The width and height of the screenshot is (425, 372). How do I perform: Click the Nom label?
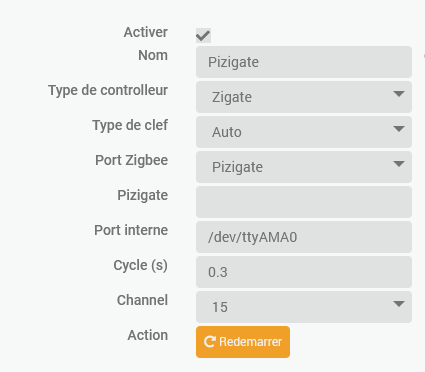[x=153, y=55]
